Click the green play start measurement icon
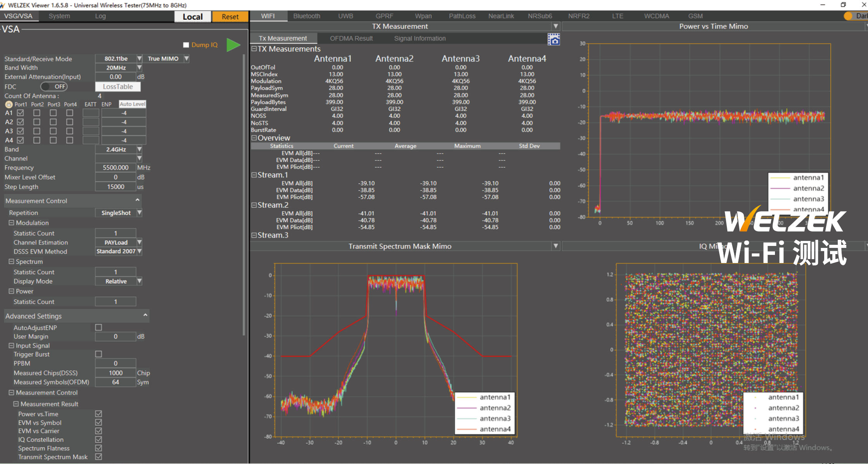Screen dimensions: 868x464 coord(233,45)
